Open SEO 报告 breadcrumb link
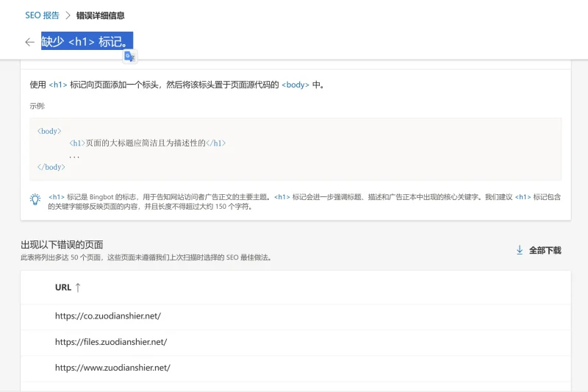The image size is (588, 392). (x=42, y=15)
